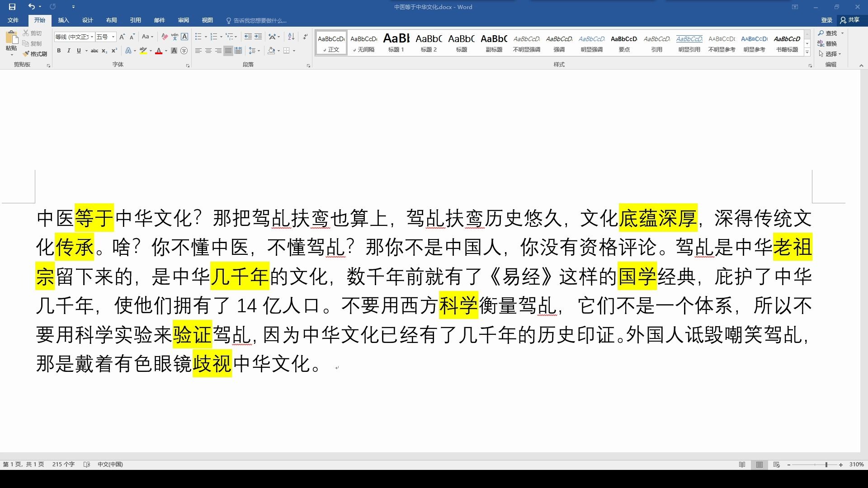Toggle justified text alignment
The height and width of the screenshot is (488, 868).
(228, 51)
